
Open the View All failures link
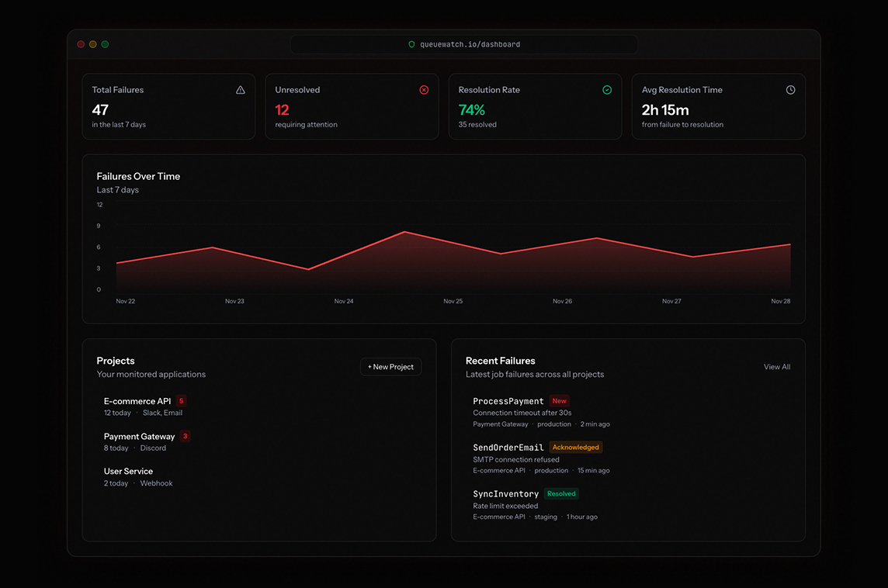776,367
